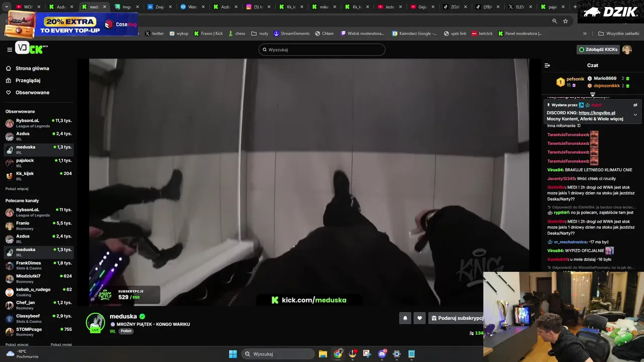Switch to the ELEV X browser tab
The image size is (644, 362).
pyautogui.click(x=520, y=7)
